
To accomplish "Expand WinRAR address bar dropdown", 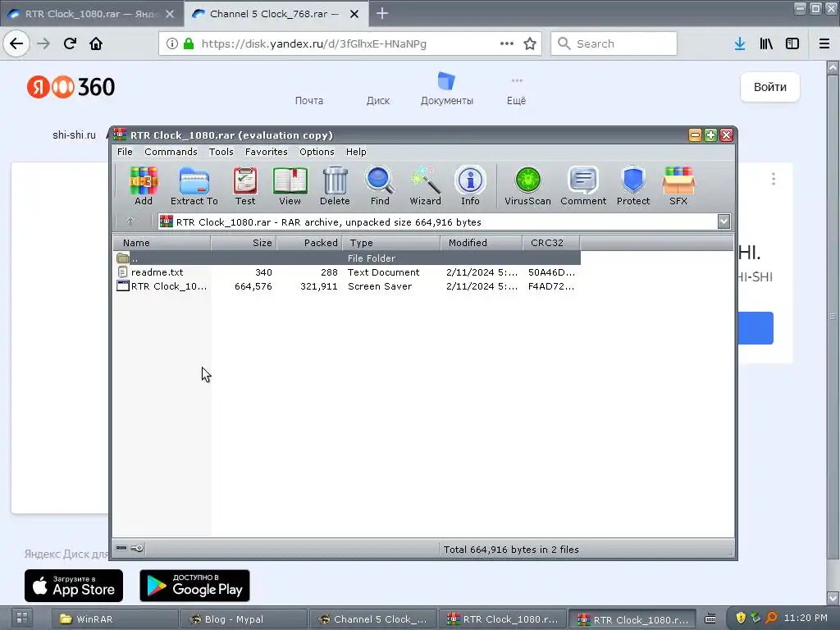I will click(x=724, y=221).
